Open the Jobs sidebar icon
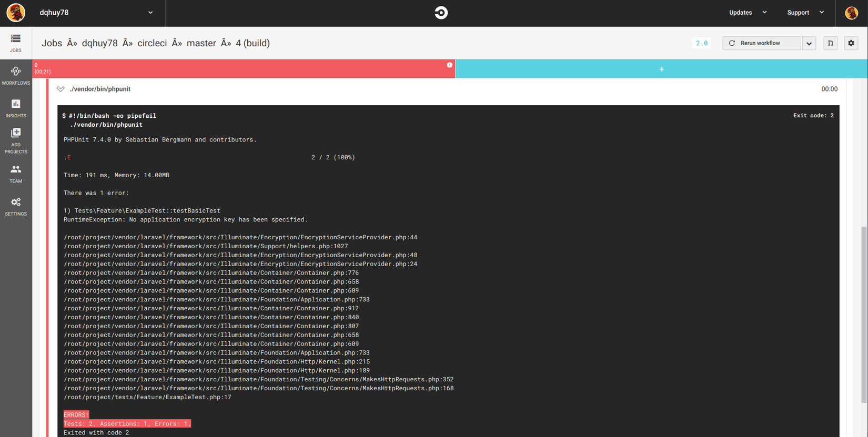Image resolution: width=868 pixels, height=437 pixels. pos(16,42)
